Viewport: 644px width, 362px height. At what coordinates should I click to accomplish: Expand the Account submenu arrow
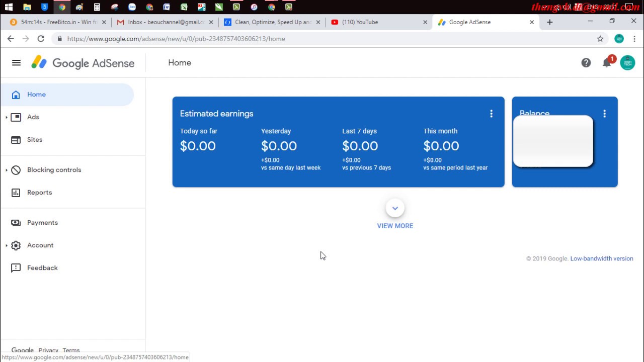pos(7,245)
